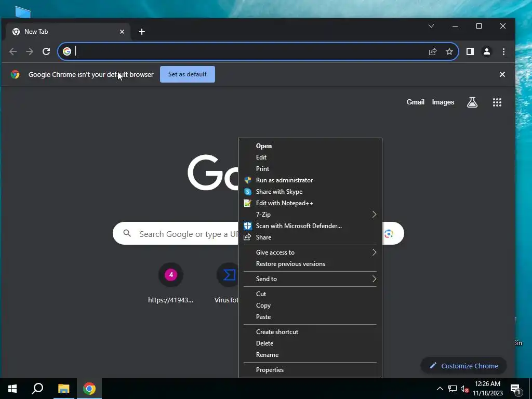
Task: Open Properties from the context menu
Action: [x=310, y=370]
